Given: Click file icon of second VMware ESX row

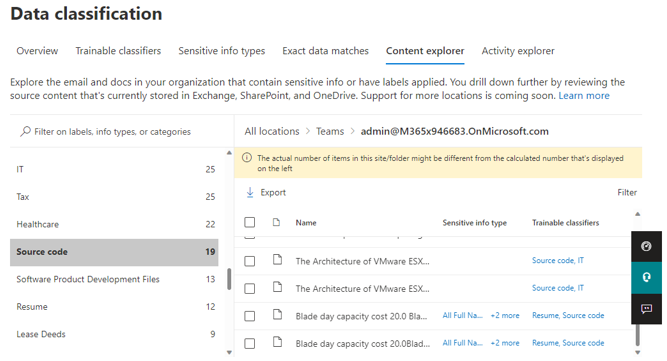Looking at the screenshot, I should (x=277, y=287).
